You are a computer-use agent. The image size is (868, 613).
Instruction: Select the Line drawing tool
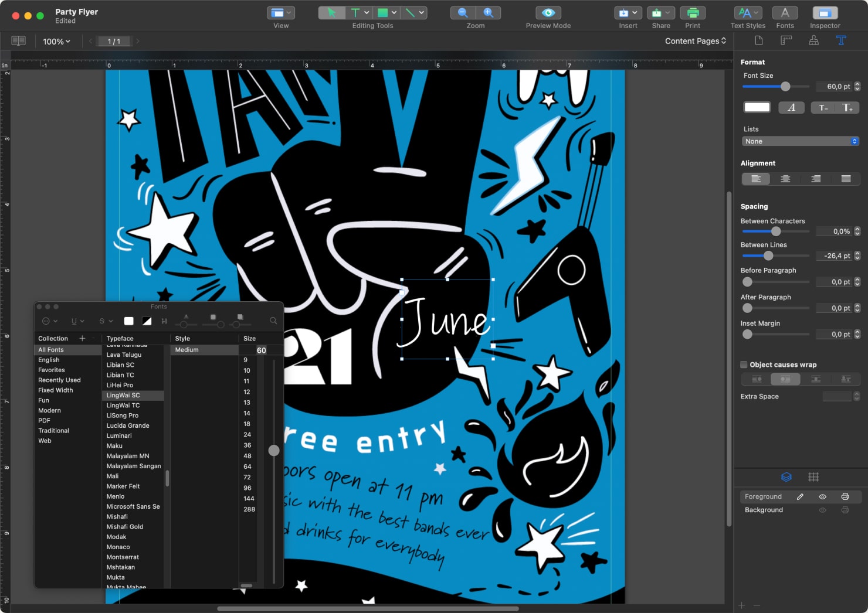(x=411, y=12)
